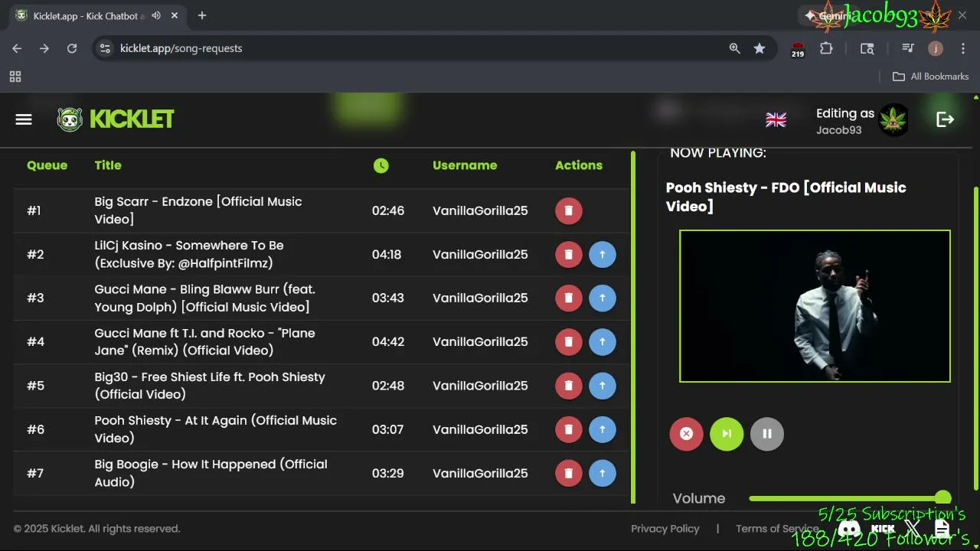Screen dimensions: 980x551
Task: Log out using the exit icon
Action: click(946, 119)
